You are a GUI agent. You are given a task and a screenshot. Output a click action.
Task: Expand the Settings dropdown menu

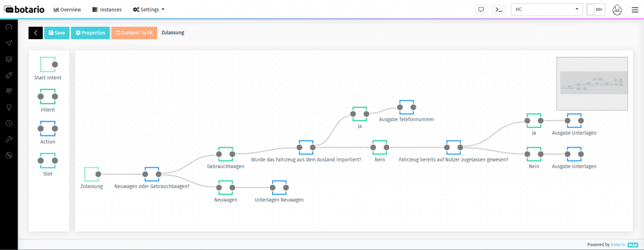tap(149, 10)
